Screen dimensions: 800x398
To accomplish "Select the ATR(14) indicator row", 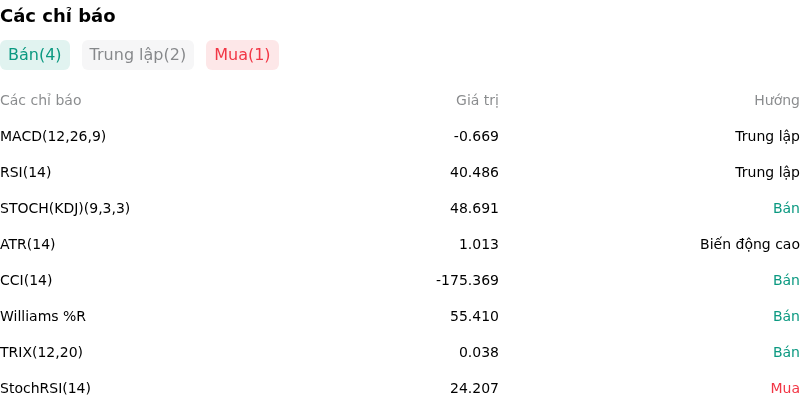I will click(x=400, y=244).
